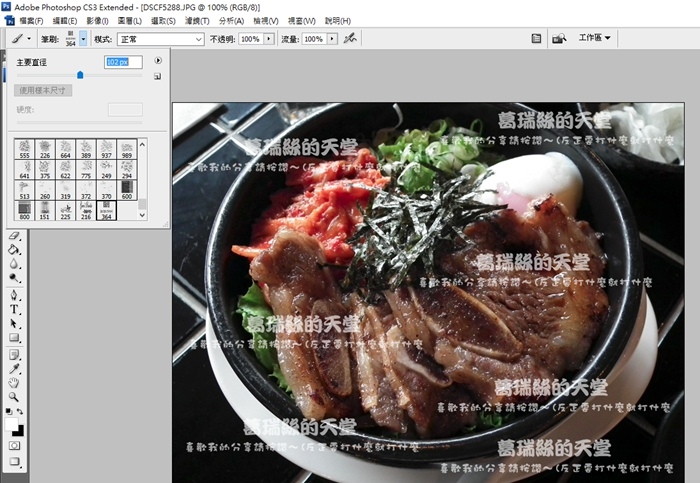700x483 pixels.
Task: Select brush preset 989
Action: point(127,149)
